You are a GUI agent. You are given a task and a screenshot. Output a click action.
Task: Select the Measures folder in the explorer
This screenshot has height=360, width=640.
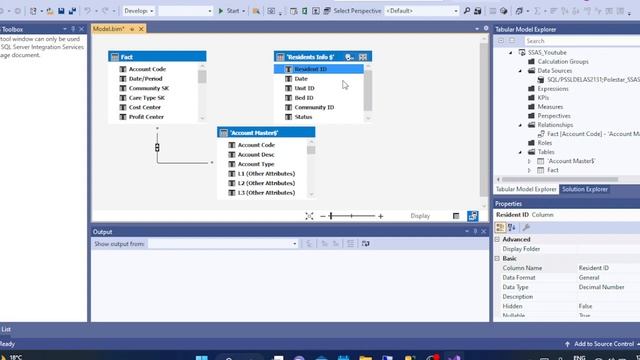pos(550,107)
